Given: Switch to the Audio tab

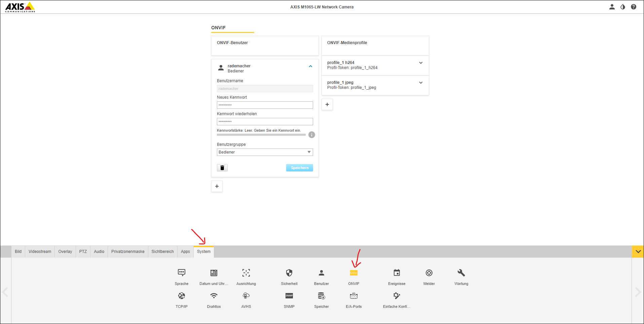Looking at the screenshot, I should (99, 252).
